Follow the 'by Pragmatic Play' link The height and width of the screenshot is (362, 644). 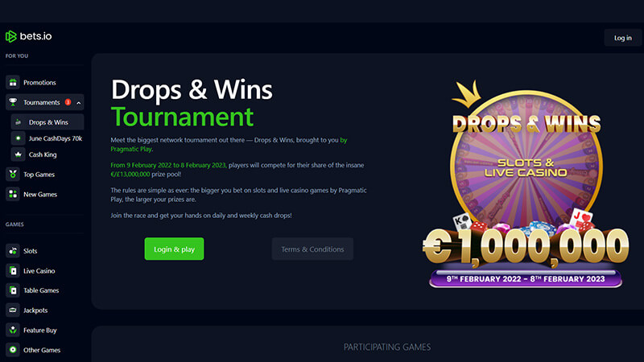coord(229,145)
